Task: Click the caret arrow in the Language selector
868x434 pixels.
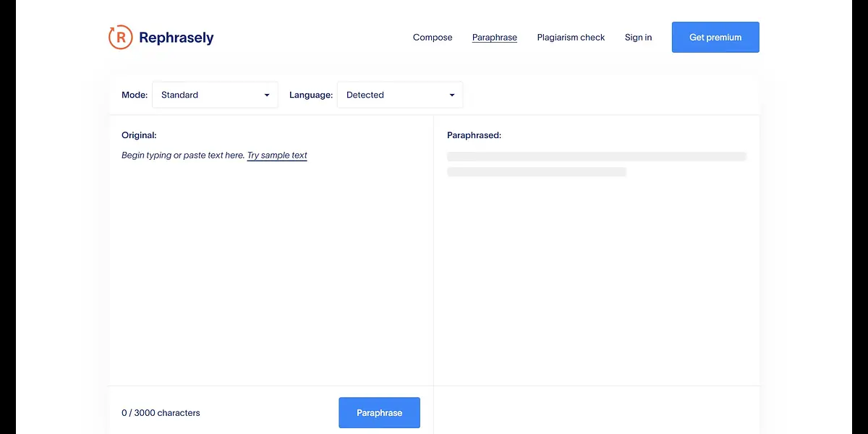Action: tap(452, 95)
